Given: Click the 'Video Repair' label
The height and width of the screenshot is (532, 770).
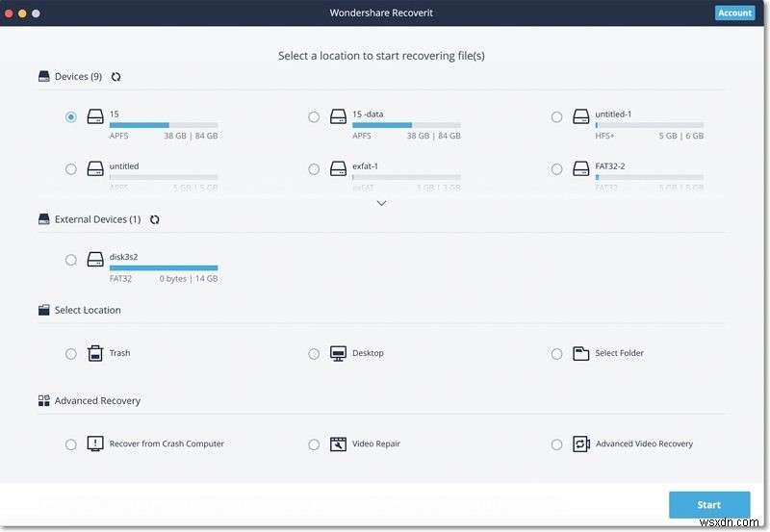Looking at the screenshot, I should [x=376, y=443].
